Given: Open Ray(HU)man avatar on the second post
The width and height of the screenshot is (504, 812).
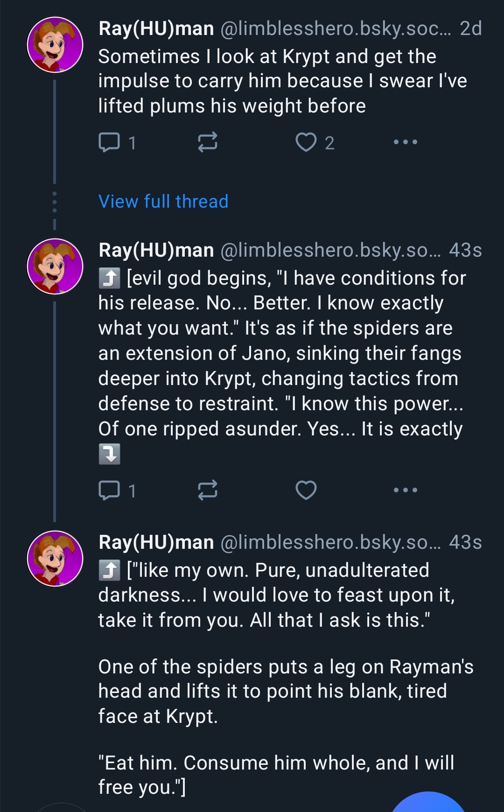Looking at the screenshot, I should tap(55, 266).
